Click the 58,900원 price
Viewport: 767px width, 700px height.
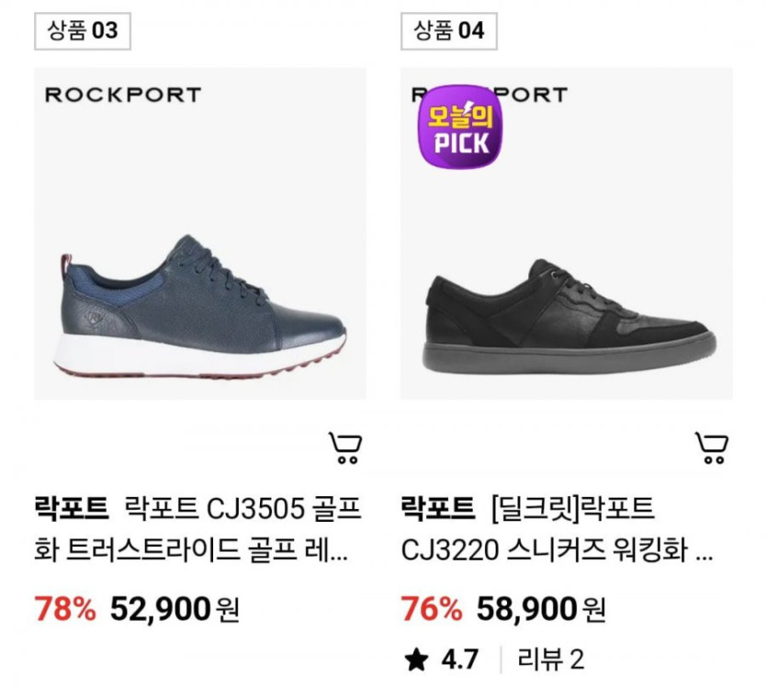pos(541,608)
